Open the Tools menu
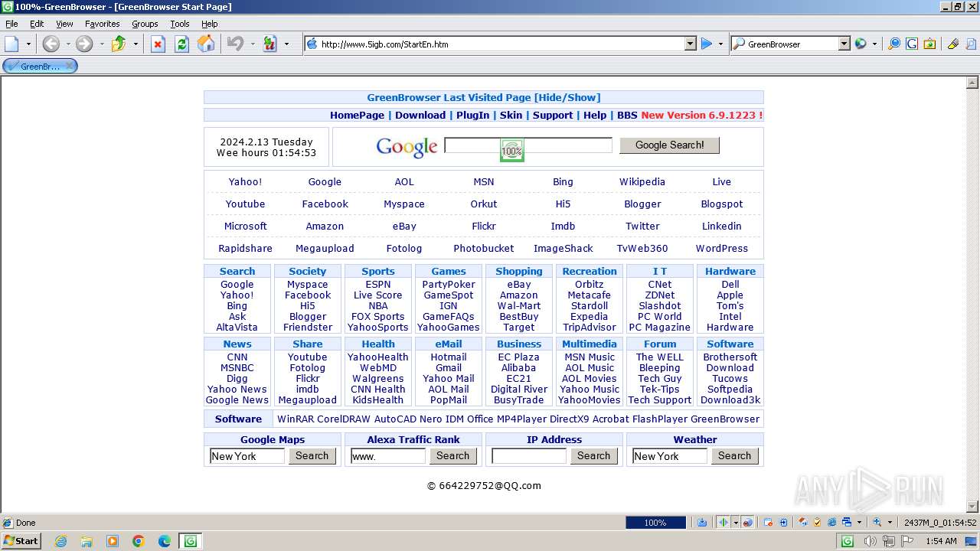This screenshot has width=980, height=551. [x=180, y=24]
